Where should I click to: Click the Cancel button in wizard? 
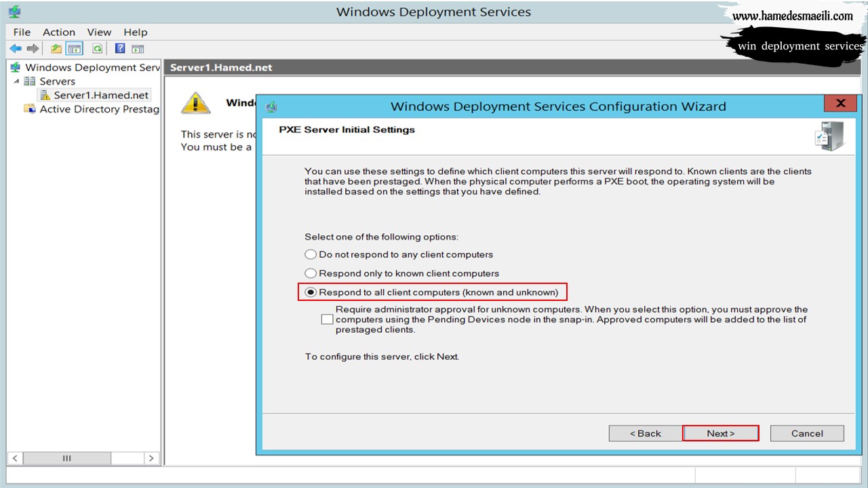[x=807, y=434]
